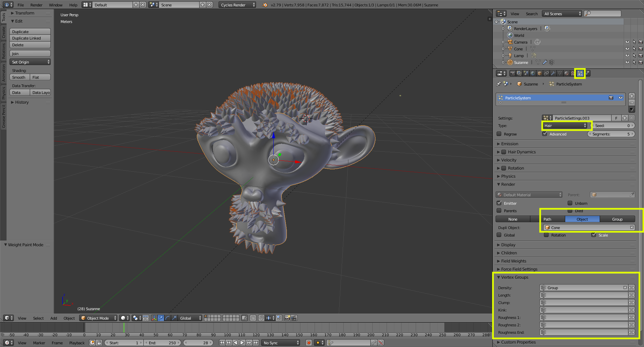This screenshot has height=347, width=644.
Task: Switch to the Physics toolshelf tab
Action: click(4, 93)
